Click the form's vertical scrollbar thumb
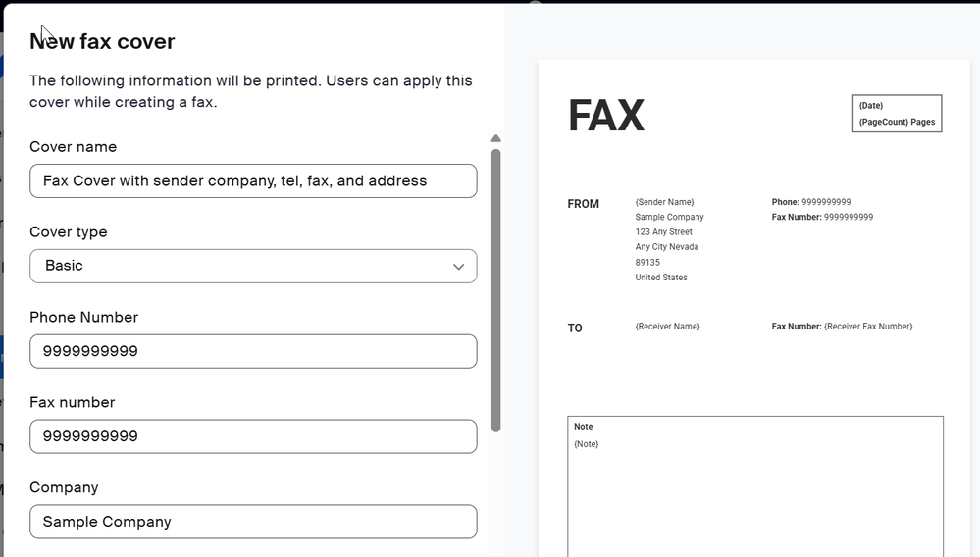The height and width of the screenshot is (557, 980). click(x=495, y=289)
